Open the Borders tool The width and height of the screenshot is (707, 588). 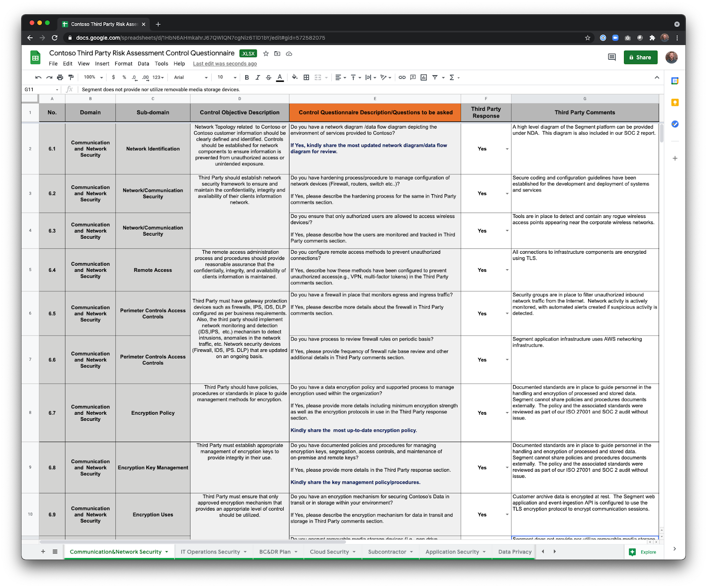[x=306, y=77]
